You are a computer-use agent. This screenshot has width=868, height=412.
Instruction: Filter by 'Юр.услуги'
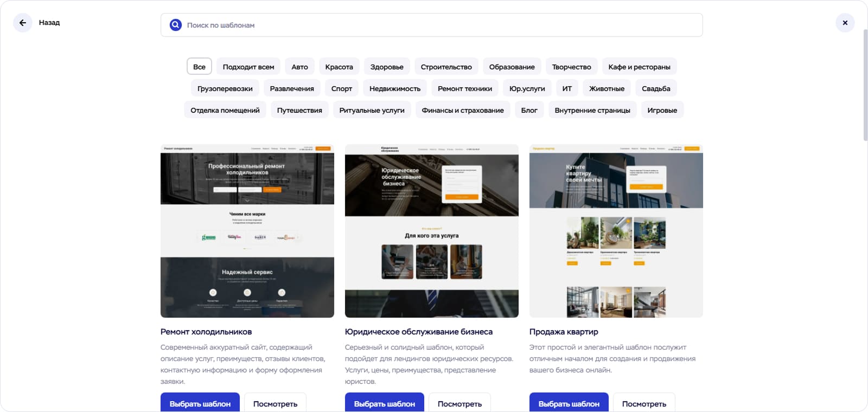[x=527, y=88]
